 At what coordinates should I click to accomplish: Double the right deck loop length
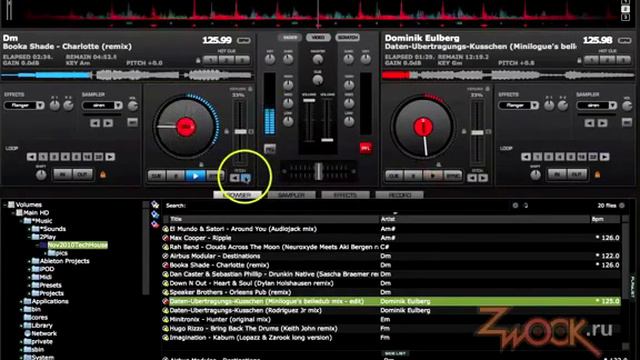coord(604,157)
